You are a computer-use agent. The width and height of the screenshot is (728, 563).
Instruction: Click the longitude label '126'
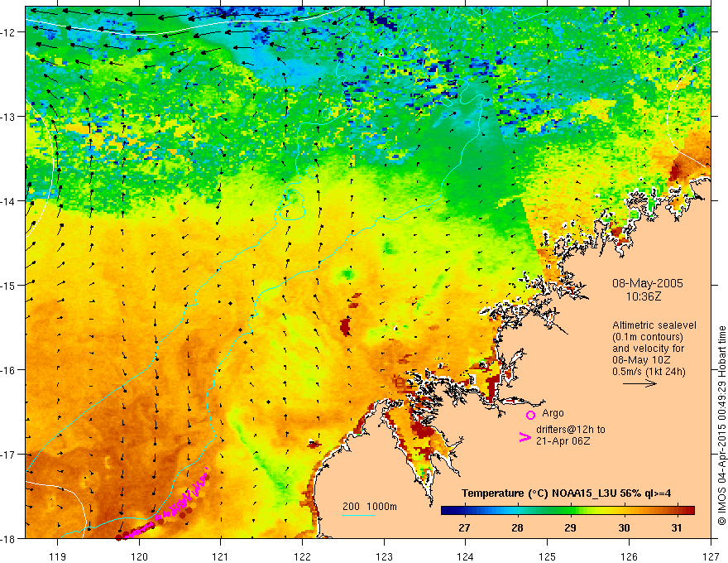[629, 556]
